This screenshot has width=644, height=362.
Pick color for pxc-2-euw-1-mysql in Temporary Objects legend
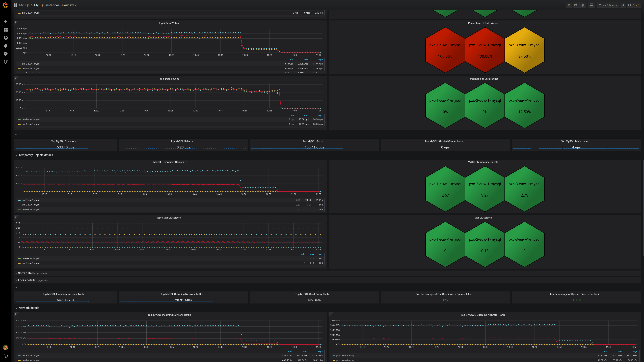(19, 205)
